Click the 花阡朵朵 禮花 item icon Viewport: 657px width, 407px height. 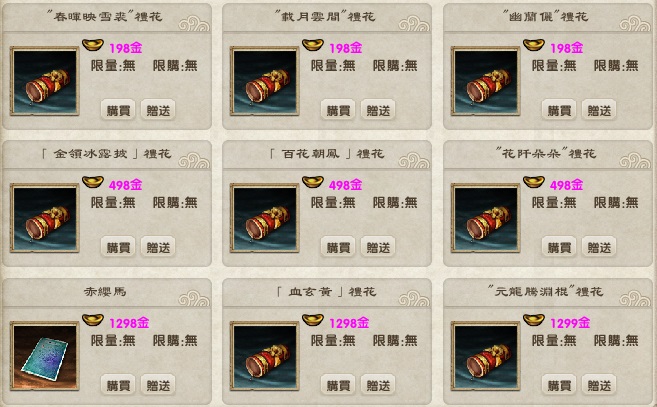coord(486,218)
